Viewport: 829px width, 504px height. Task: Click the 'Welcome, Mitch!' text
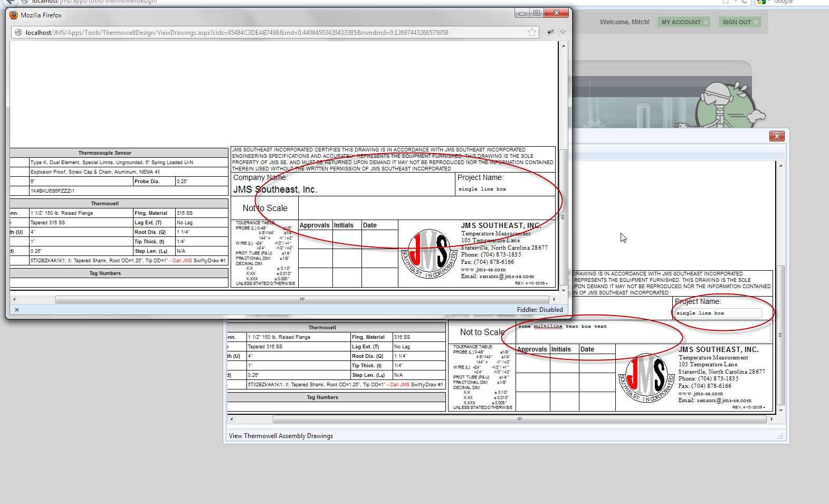pyautogui.click(x=625, y=22)
